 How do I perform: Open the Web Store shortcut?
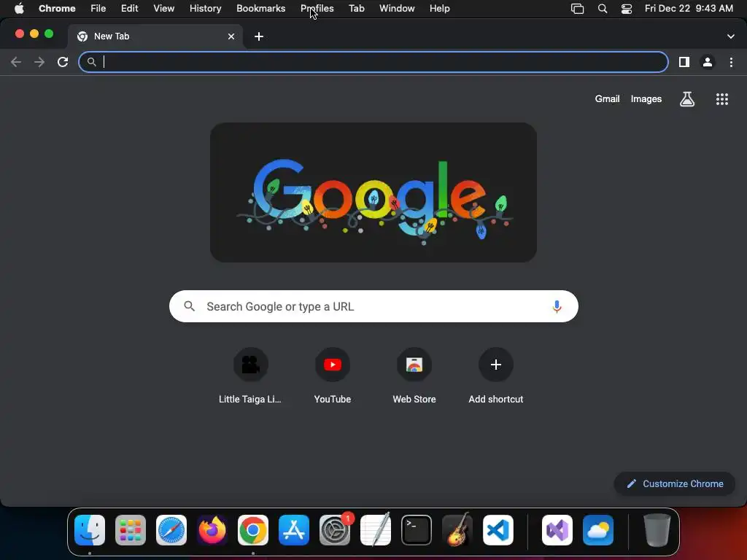[414, 376]
